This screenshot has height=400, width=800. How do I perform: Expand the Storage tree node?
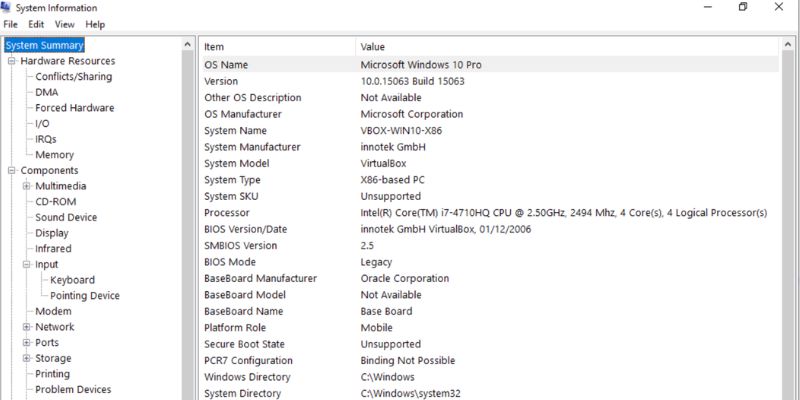(x=26, y=358)
